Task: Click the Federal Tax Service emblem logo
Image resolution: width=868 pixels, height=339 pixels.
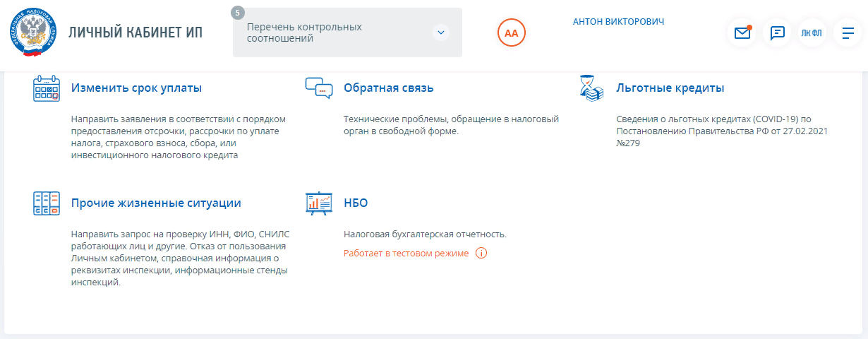Action: 33,33
